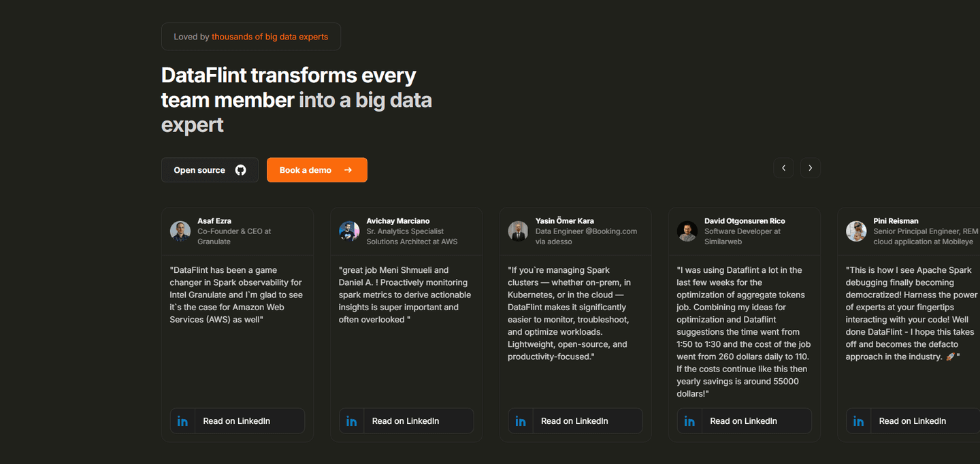Advance testimonials with the right chevron
Viewport: 980px width, 464px height.
(x=810, y=168)
